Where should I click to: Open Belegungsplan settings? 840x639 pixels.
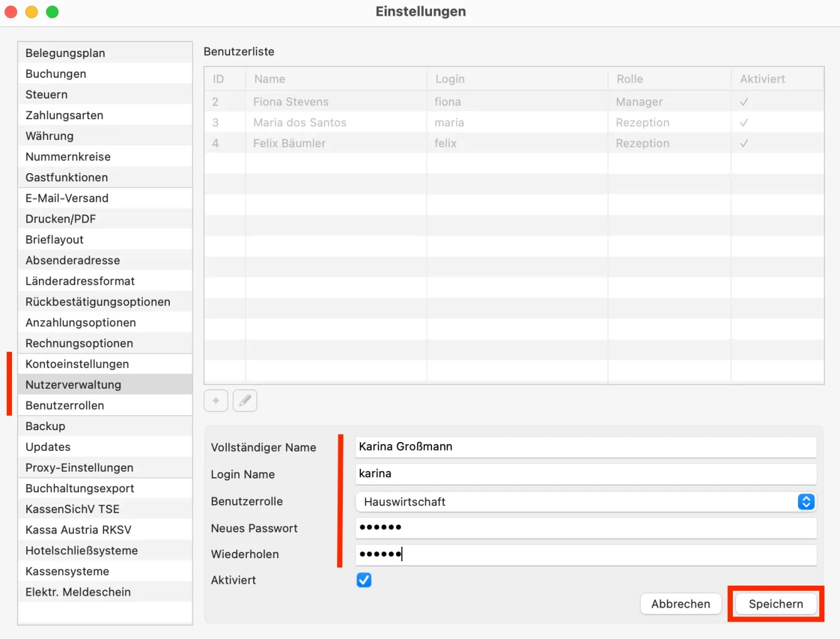[x=105, y=53]
